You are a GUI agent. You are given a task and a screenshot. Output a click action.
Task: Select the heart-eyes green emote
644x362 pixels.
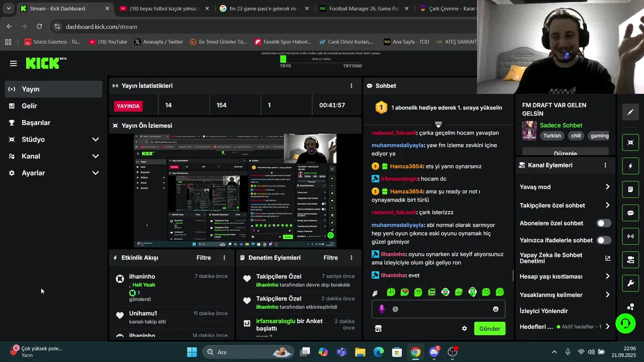tap(405, 292)
